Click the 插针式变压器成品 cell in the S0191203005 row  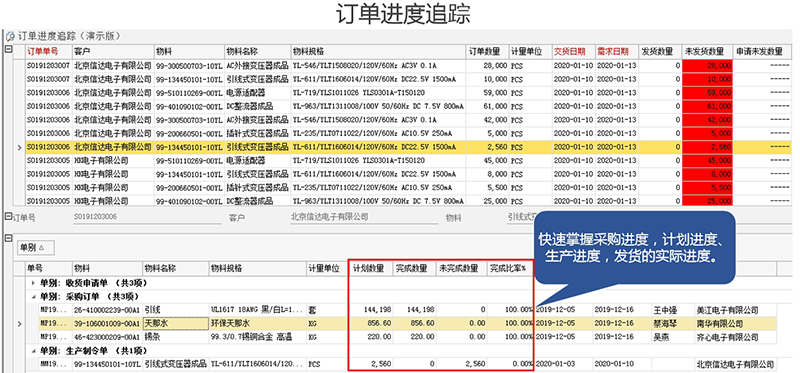click(x=258, y=188)
